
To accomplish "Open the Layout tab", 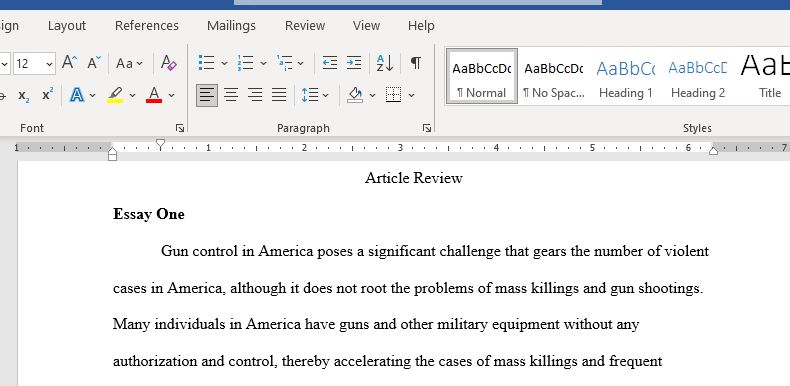I will point(67,26).
